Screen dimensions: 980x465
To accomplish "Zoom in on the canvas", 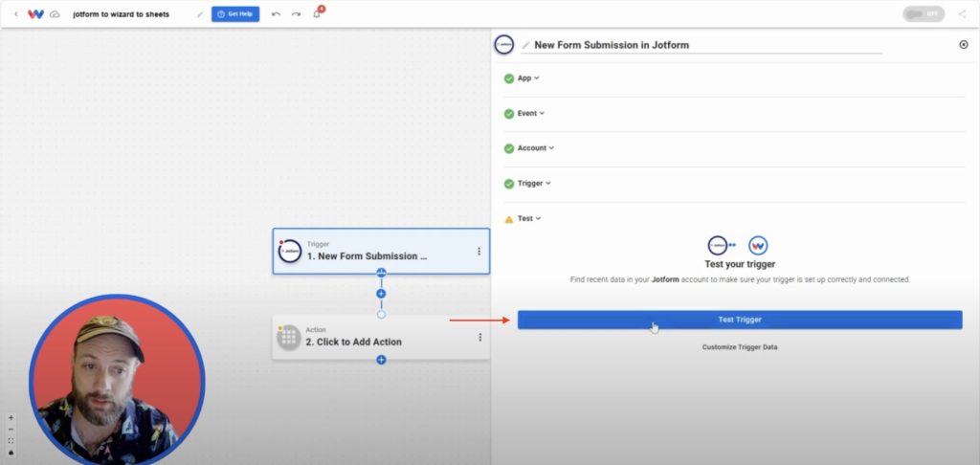I will pos(11,417).
